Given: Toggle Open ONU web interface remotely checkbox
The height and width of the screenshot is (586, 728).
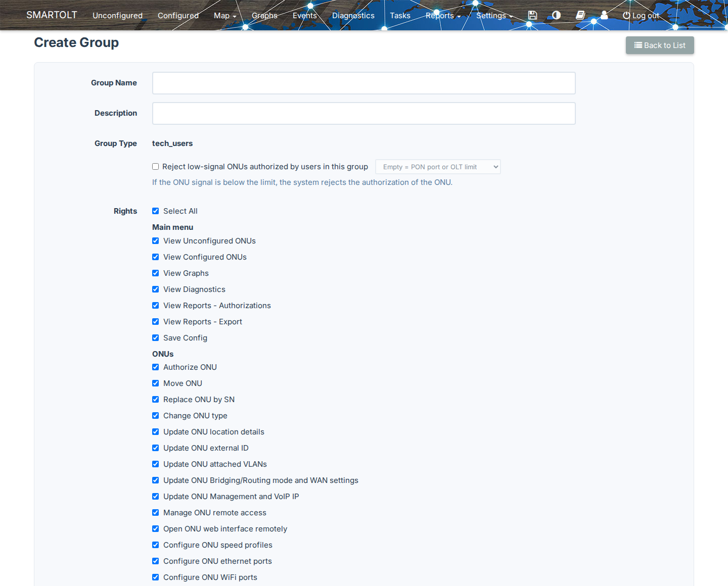Looking at the screenshot, I should [x=156, y=529].
